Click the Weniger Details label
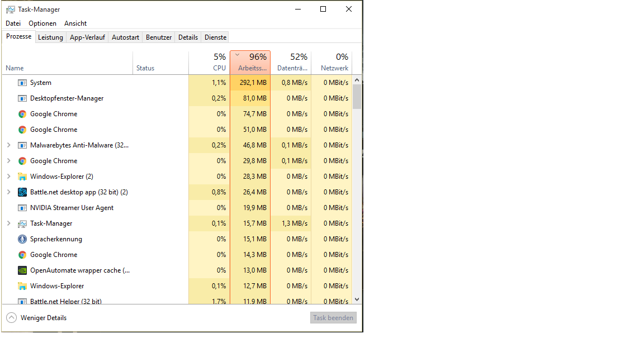644x362 pixels. pyautogui.click(x=44, y=318)
